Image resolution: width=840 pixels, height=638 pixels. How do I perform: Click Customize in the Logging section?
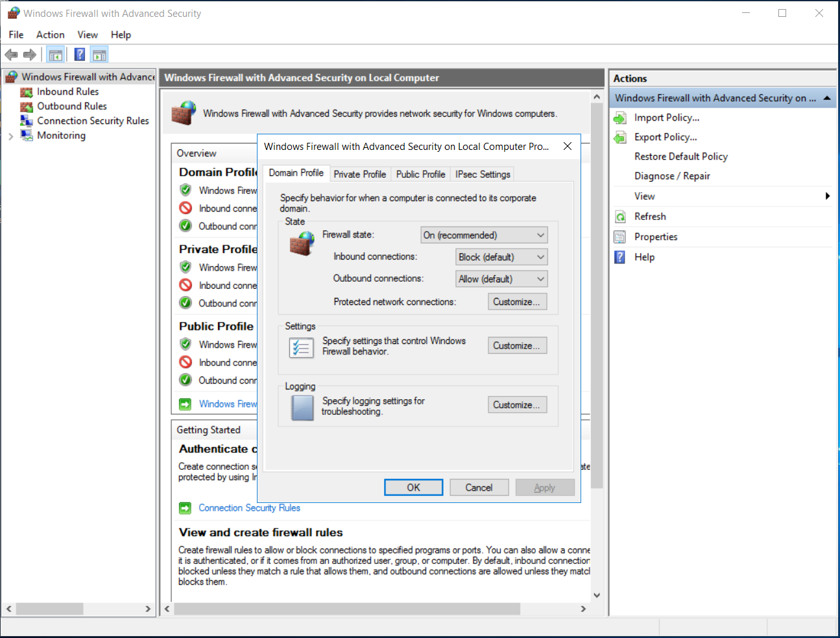(517, 405)
